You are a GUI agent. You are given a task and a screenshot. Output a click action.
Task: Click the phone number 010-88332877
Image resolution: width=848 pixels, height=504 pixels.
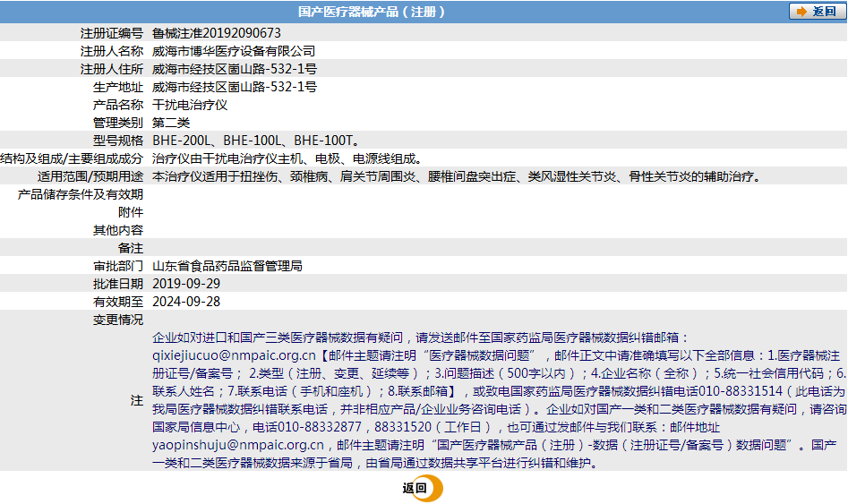(x=319, y=427)
